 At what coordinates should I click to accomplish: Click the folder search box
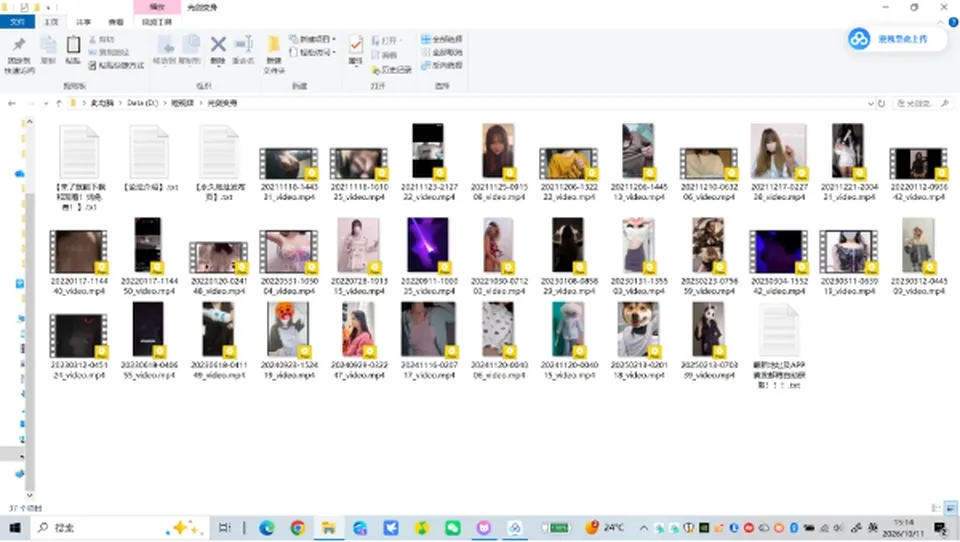(923, 104)
